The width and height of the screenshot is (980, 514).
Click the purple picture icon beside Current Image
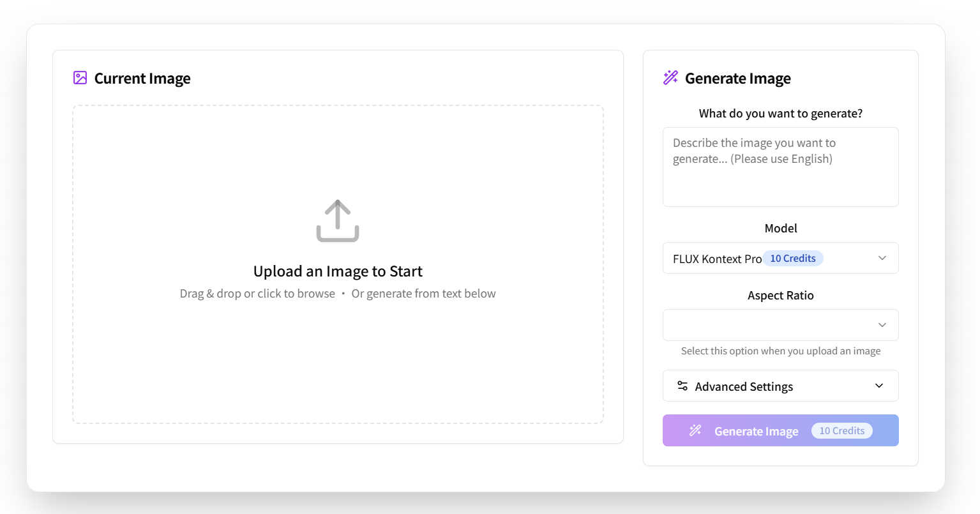pyautogui.click(x=79, y=77)
